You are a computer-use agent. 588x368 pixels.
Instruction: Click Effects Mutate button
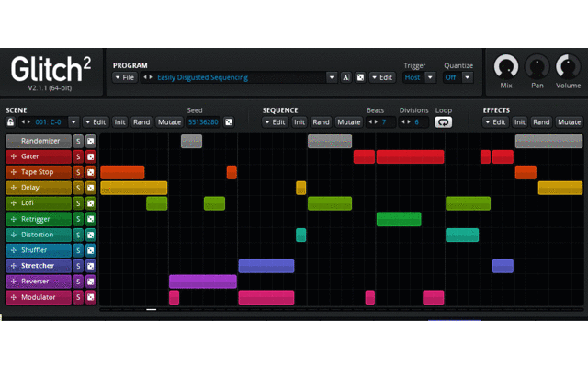[569, 122]
